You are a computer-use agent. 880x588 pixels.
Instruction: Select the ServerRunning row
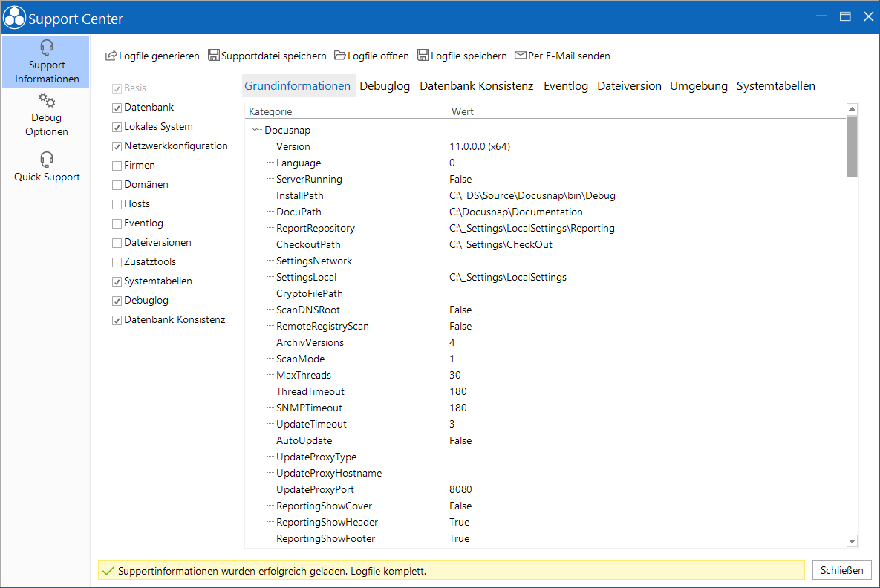click(x=536, y=179)
